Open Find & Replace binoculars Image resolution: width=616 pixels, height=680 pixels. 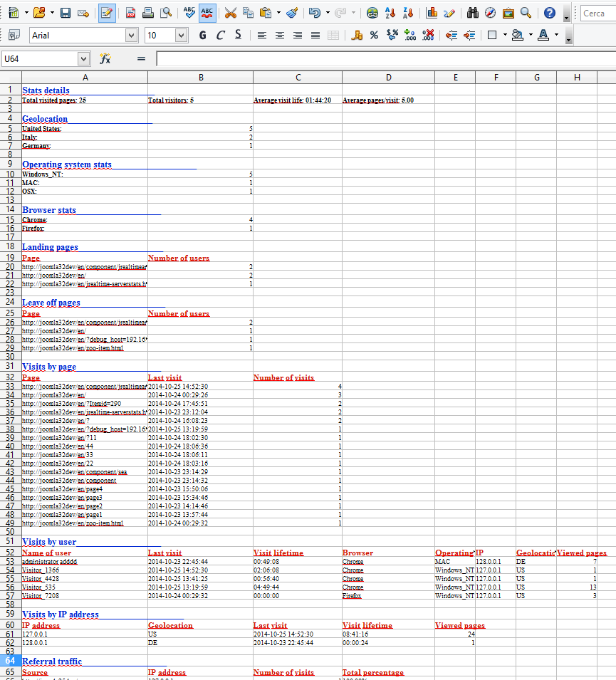(x=473, y=13)
